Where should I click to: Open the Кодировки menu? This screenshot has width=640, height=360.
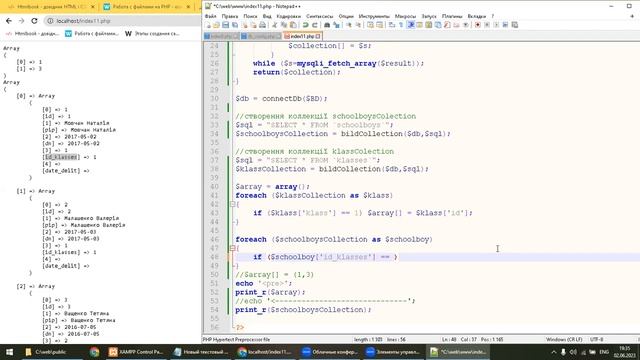(289, 16)
